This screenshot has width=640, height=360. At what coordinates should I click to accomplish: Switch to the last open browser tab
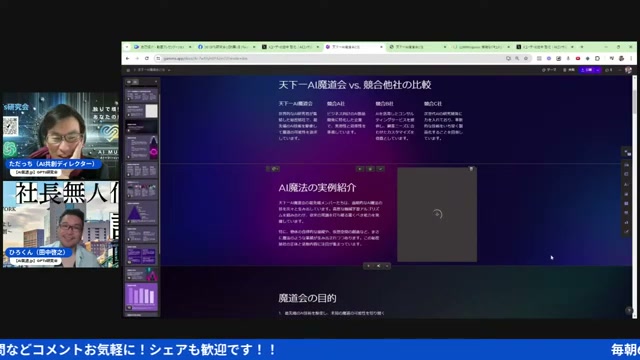click(x=545, y=47)
